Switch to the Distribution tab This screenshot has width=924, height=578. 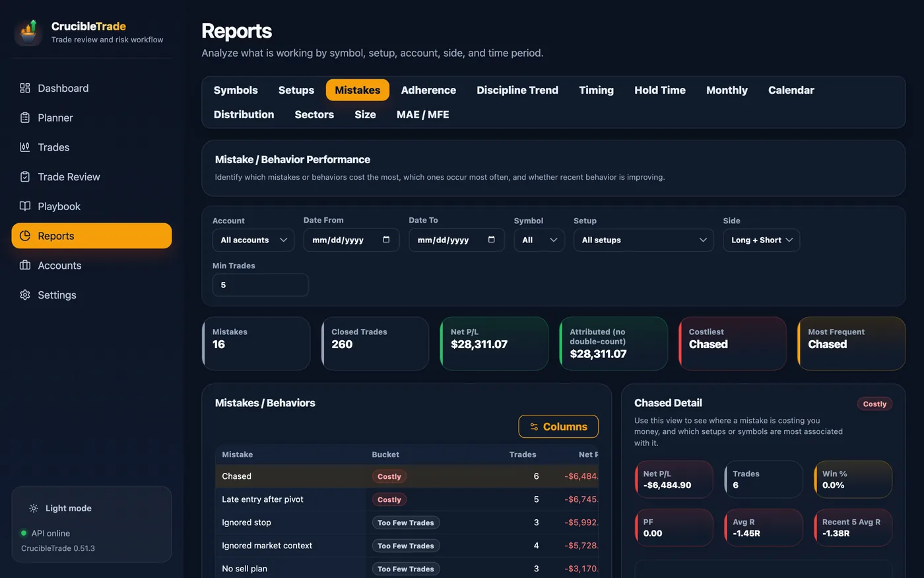point(244,114)
